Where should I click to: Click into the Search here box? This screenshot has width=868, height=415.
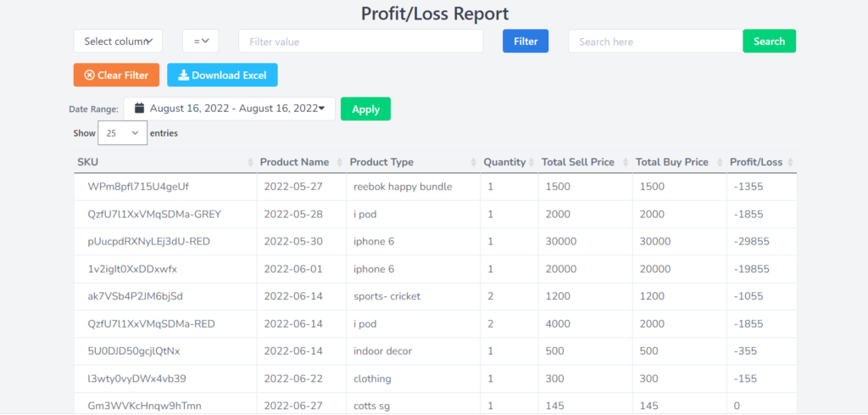pos(654,42)
